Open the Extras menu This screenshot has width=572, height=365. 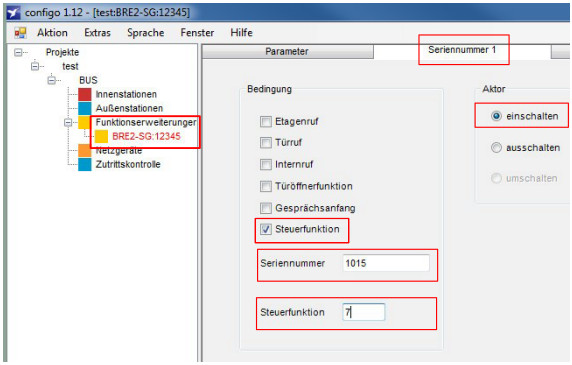coord(97,33)
